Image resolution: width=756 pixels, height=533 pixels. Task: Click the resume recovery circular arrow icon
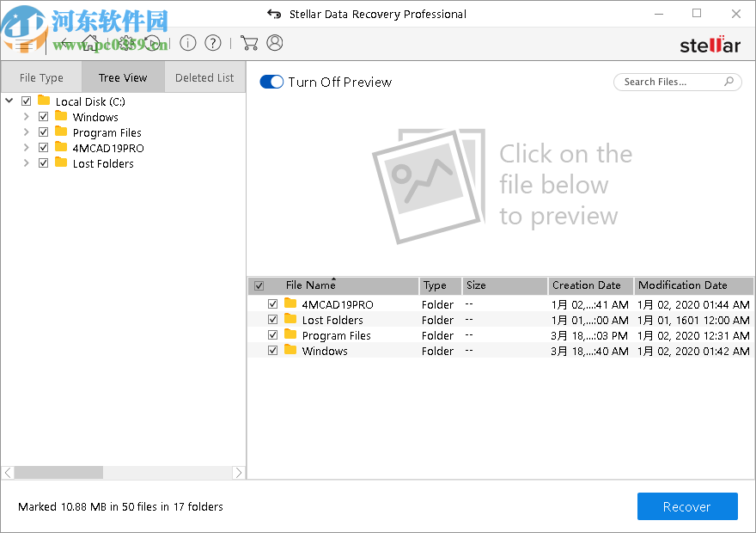[151, 43]
